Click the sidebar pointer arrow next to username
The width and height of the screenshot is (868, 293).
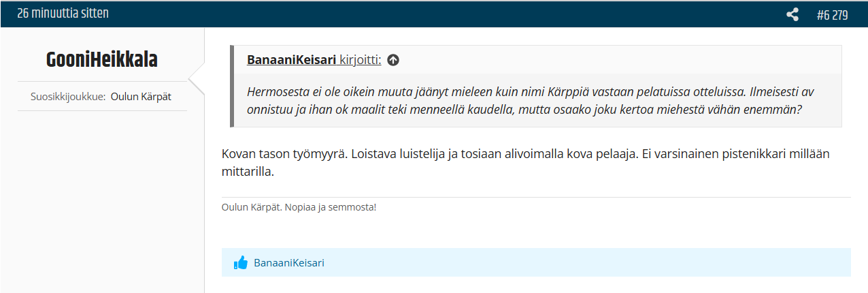pos(196,80)
